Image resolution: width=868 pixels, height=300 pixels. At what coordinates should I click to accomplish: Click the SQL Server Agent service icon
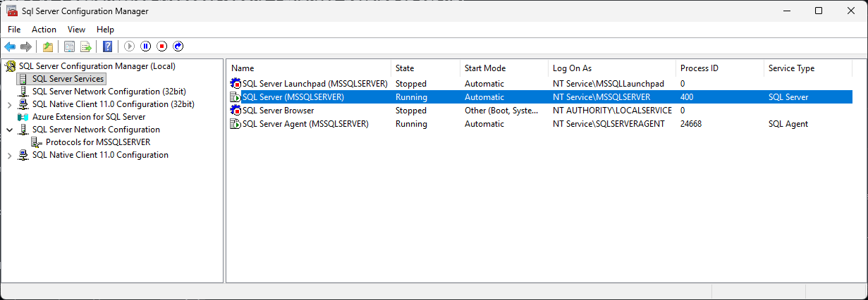pyautogui.click(x=236, y=124)
